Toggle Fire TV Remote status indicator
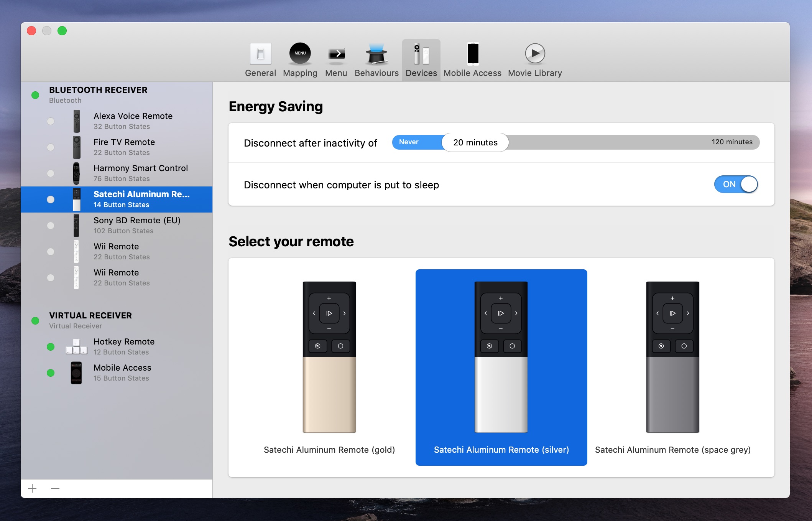 coord(51,147)
